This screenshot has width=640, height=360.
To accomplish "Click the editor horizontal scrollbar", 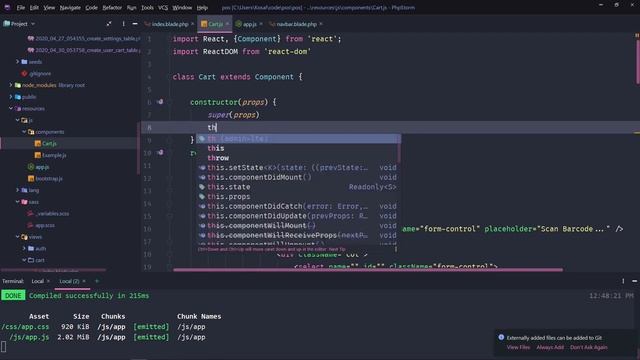I will click(368, 270).
